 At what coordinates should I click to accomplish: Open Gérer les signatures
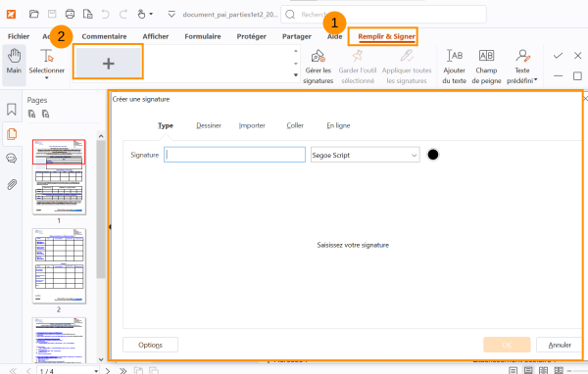click(318, 67)
